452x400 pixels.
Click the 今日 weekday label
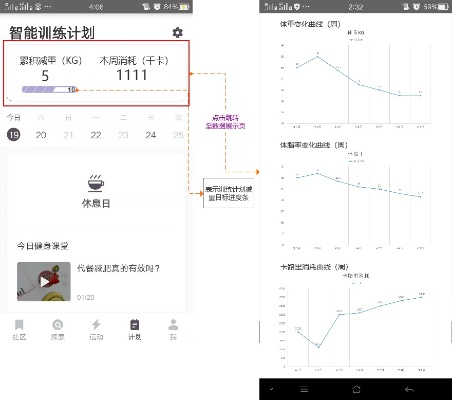pyautogui.click(x=14, y=117)
